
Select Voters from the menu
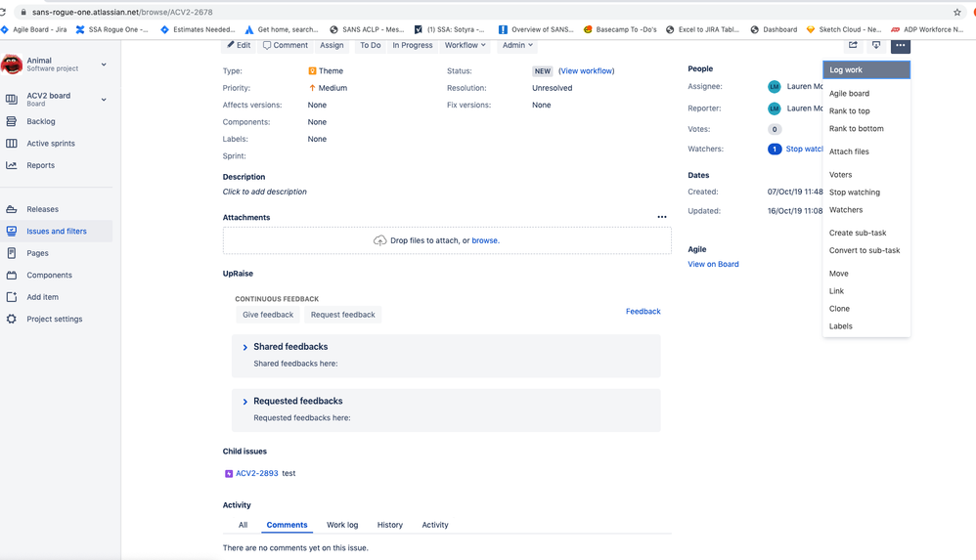pyautogui.click(x=865, y=175)
